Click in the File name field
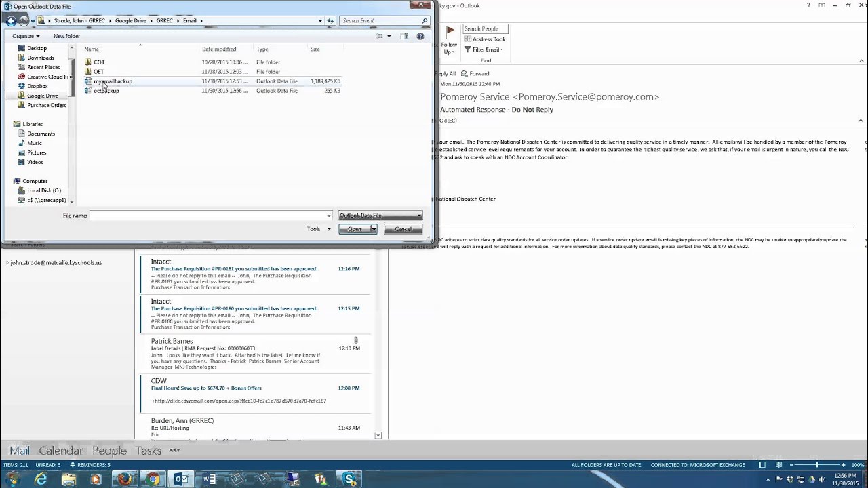The image size is (868, 488). [208, 216]
